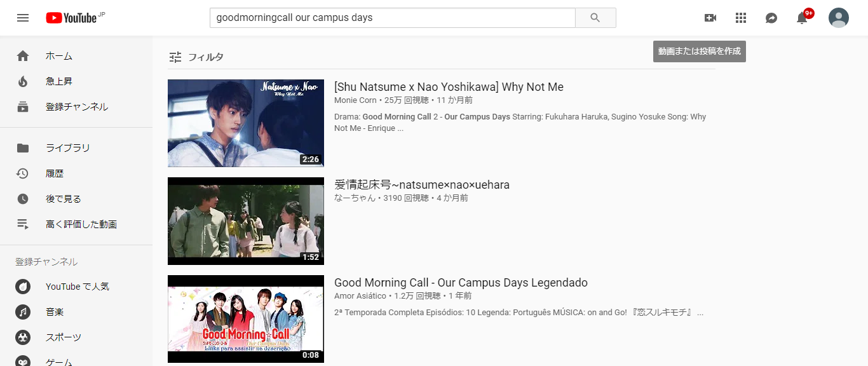Click the music note icon beside 音楽
The image size is (868, 366).
point(23,312)
